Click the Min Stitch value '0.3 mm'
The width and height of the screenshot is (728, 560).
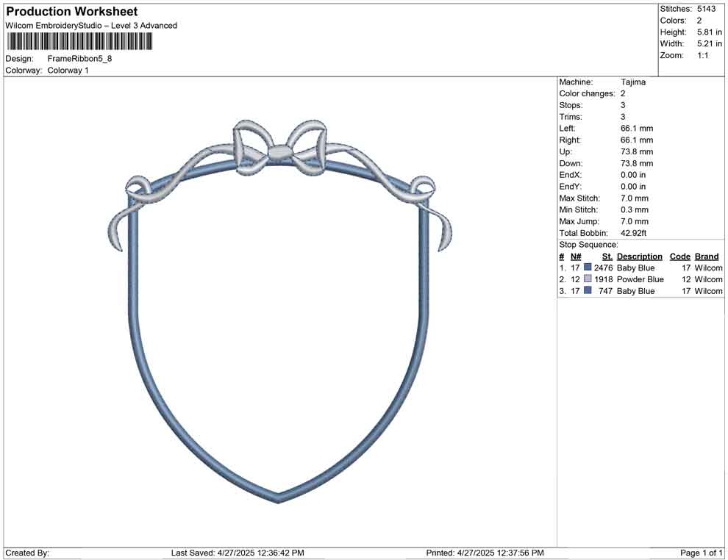(x=635, y=209)
